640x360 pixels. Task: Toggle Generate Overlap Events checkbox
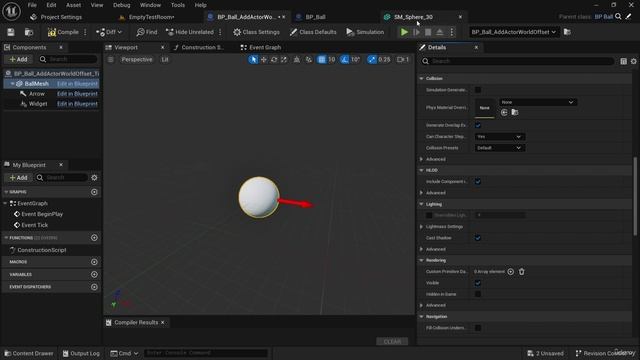(478, 125)
